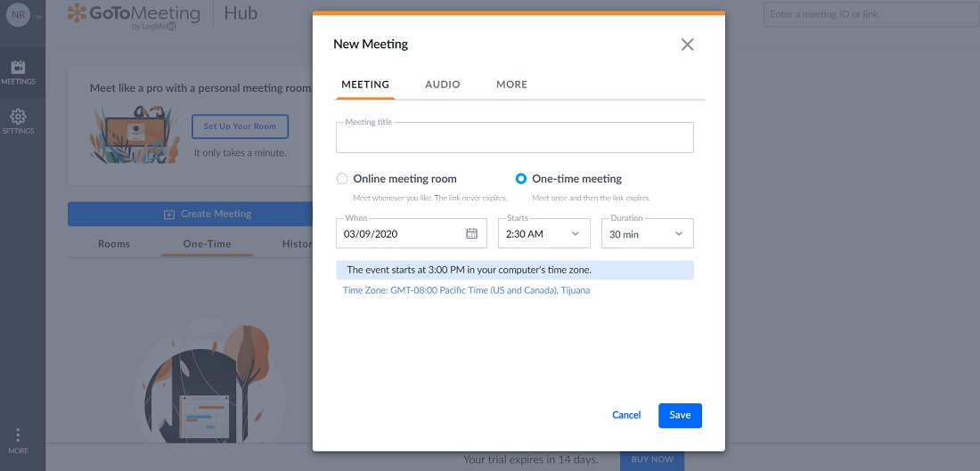
Task: Expand the Duration dropdown
Action: (x=647, y=234)
